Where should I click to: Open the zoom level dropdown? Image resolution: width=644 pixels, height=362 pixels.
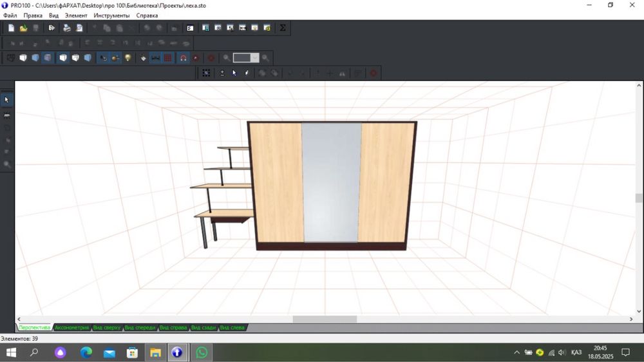click(x=255, y=58)
